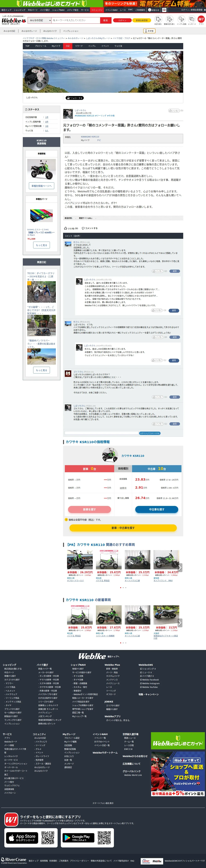Screen dimensions: 206x868
Task: Open the #ツーリング hashtag link
Action: (x=101, y=116)
